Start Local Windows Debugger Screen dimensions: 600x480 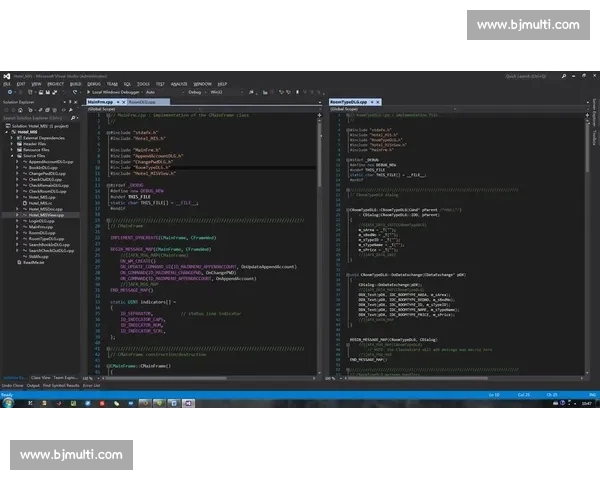(113, 92)
